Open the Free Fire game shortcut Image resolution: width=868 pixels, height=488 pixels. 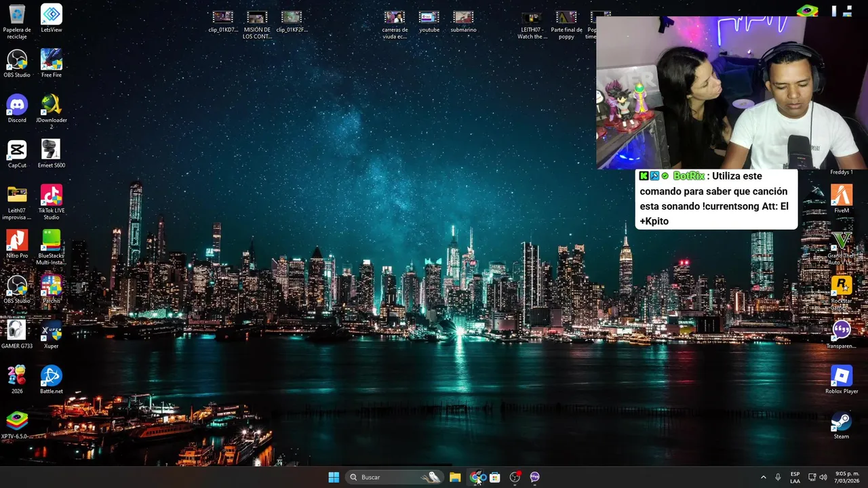pos(52,64)
